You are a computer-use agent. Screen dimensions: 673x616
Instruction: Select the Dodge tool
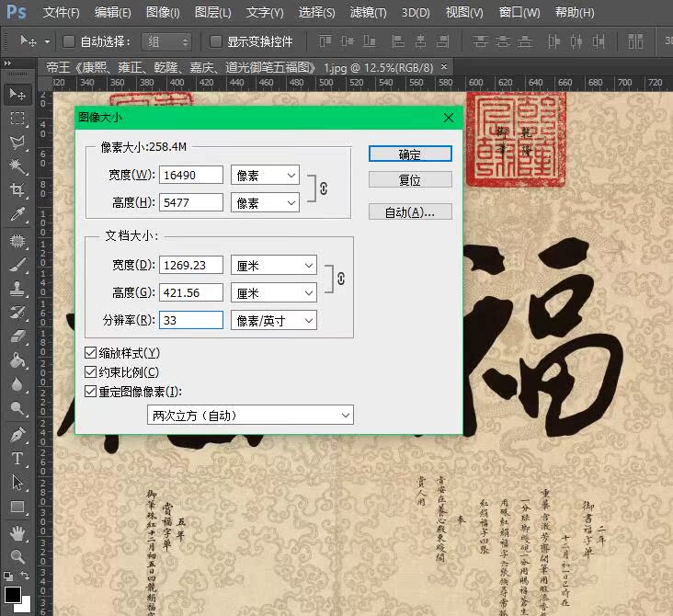[x=17, y=408]
